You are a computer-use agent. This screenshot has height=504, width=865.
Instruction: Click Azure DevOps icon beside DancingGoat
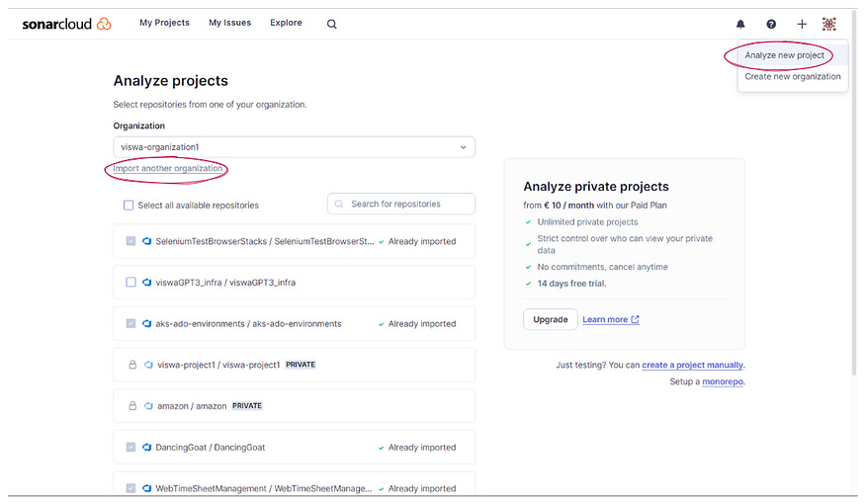coord(146,448)
